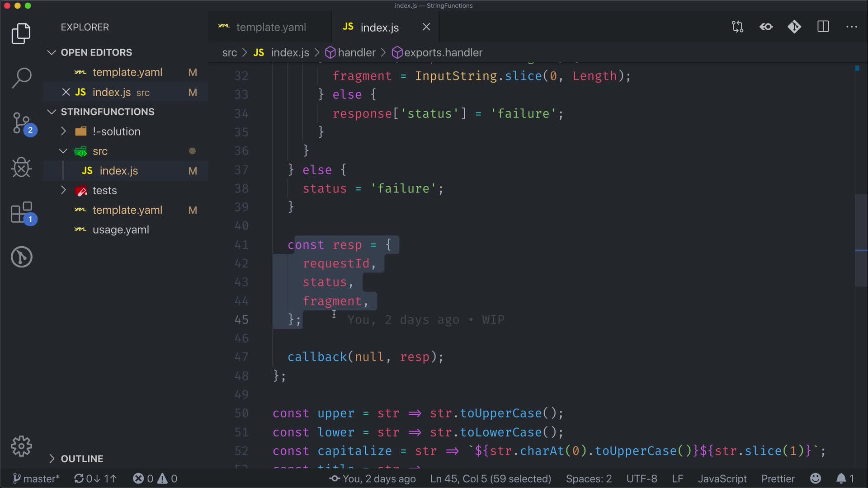Change the JavaScript language mode in status bar
The width and height of the screenshot is (868, 488).
(x=722, y=479)
